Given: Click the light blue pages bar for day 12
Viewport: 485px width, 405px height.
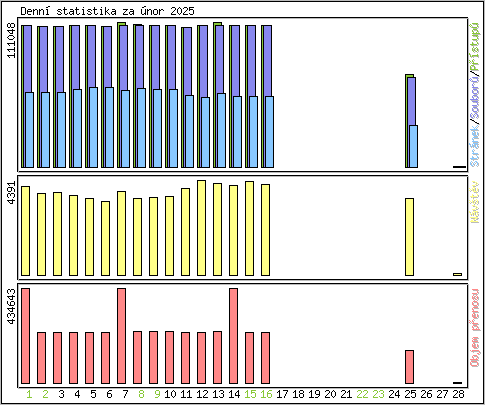Looking at the screenshot, I should (x=206, y=133).
